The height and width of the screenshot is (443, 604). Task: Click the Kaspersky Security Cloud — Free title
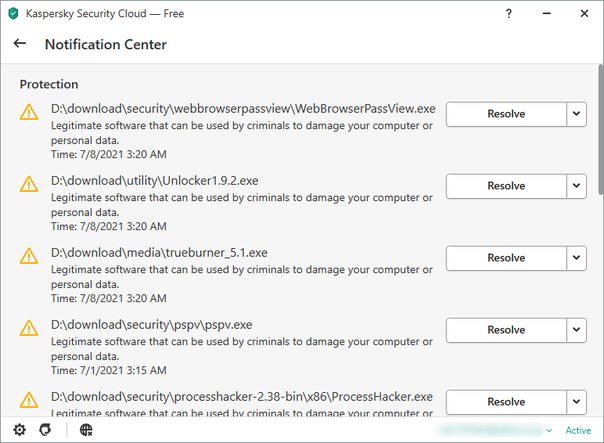[105, 13]
